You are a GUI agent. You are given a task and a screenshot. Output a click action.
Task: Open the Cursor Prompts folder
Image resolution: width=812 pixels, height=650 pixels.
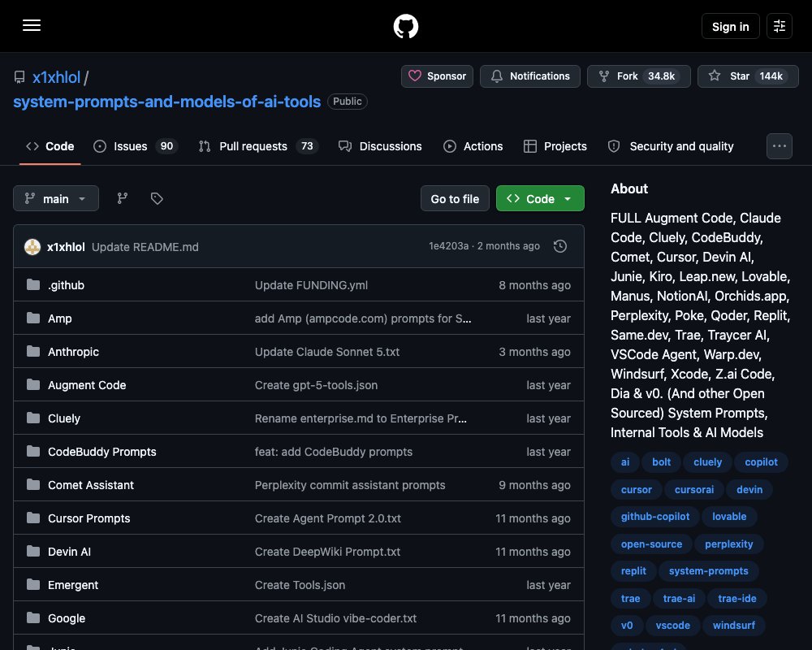coord(89,518)
